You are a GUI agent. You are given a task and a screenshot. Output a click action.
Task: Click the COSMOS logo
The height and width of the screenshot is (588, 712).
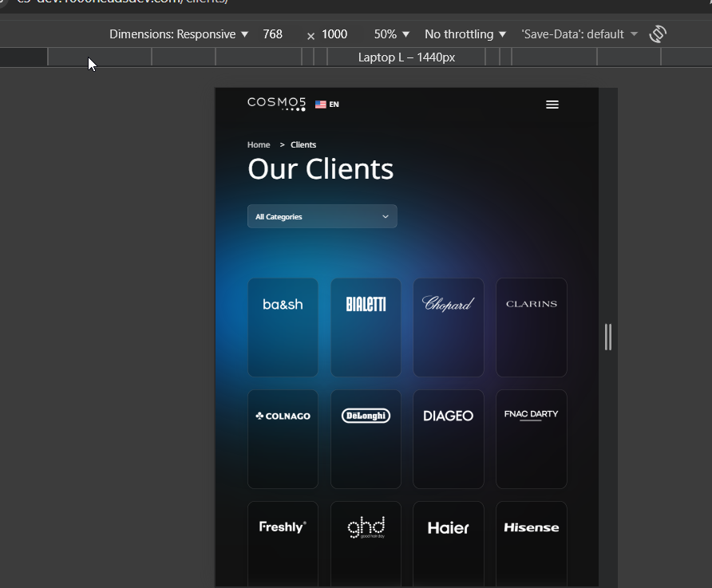pos(276,104)
